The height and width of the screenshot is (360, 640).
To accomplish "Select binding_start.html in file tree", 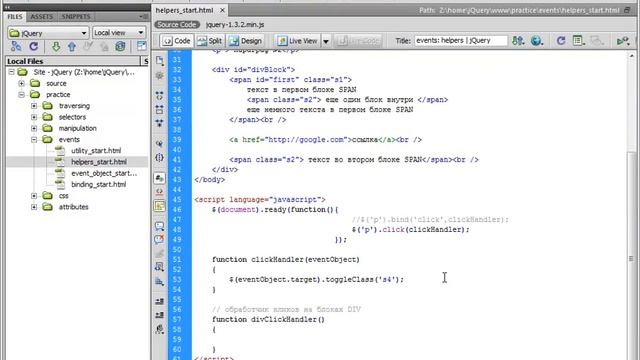I will coord(98,184).
